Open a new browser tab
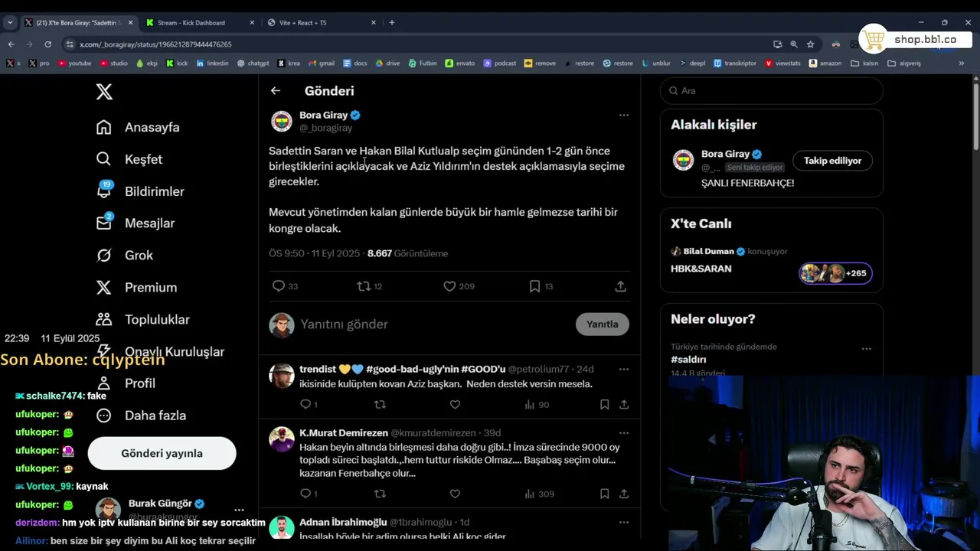Image resolution: width=980 pixels, height=551 pixels. pos(392,23)
